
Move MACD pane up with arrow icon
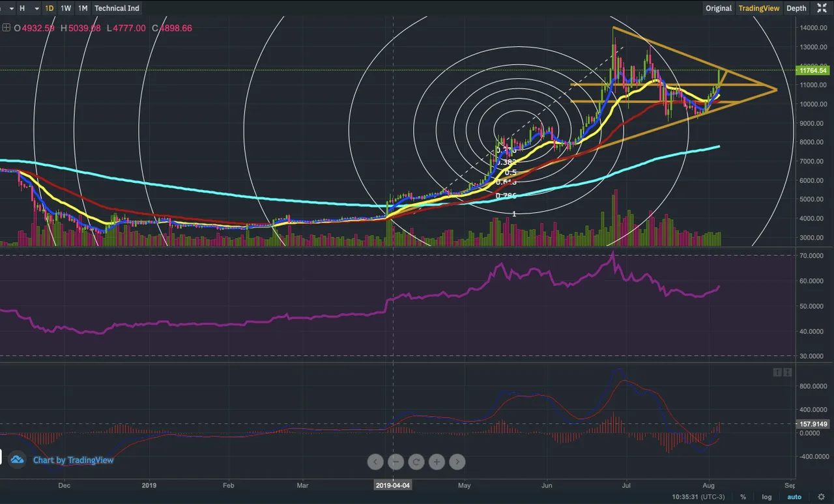coord(777,372)
